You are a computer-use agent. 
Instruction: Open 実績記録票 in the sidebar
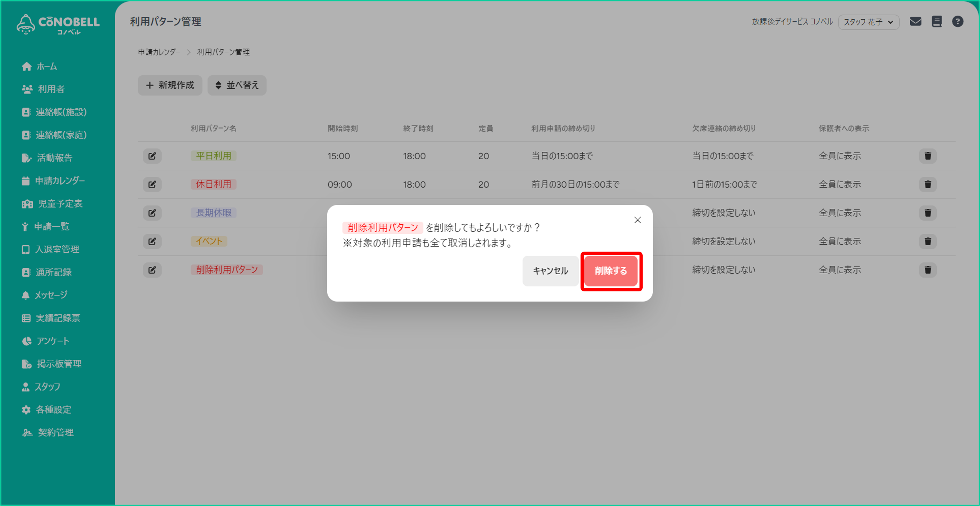pos(51,318)
